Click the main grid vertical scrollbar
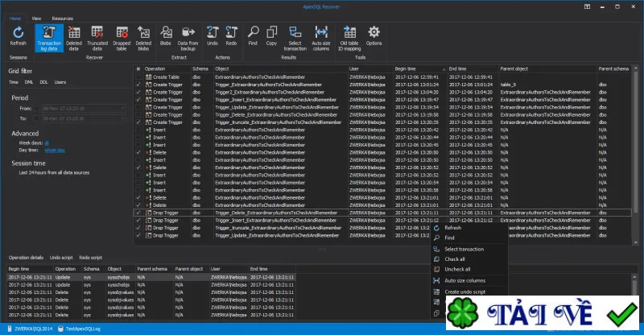 [x=636, y=155]
